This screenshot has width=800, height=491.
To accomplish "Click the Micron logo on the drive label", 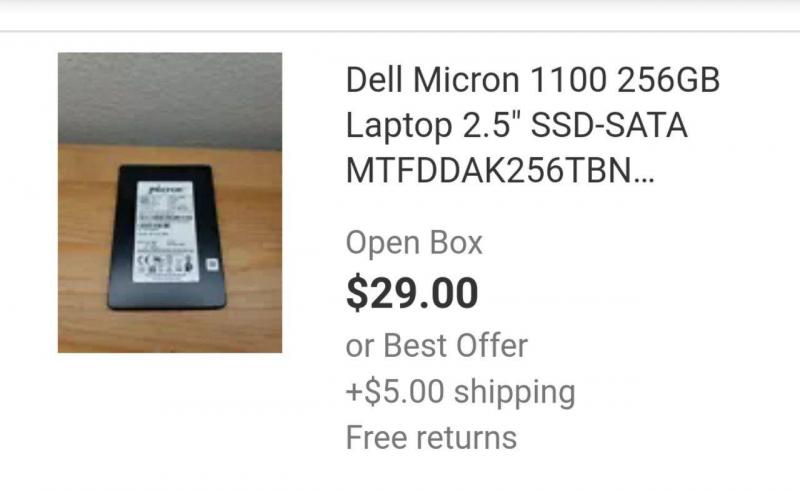I will [x=165, y=190].
